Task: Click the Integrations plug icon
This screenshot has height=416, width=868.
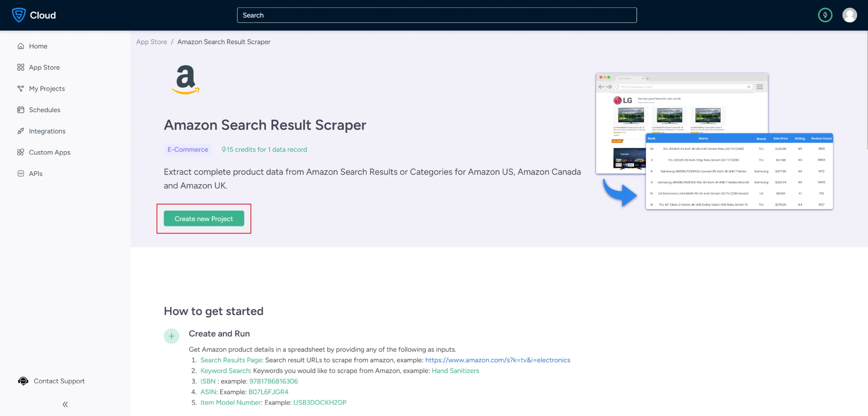Action: click(x=21, y=131)
